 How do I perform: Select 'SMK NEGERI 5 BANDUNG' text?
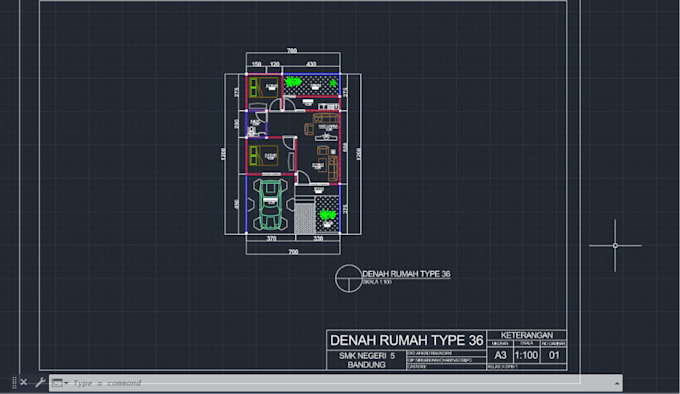[x=366, y=360]
